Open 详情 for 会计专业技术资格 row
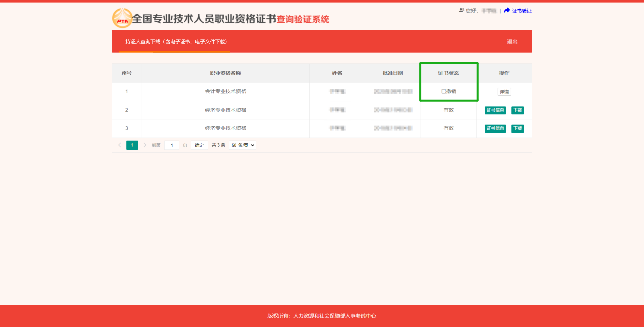644x327 pixels. coord(504,92)
